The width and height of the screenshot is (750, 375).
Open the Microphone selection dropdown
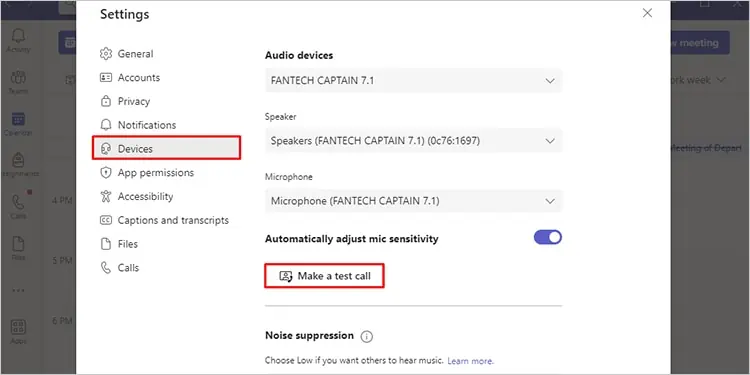[x=413, y=201]
